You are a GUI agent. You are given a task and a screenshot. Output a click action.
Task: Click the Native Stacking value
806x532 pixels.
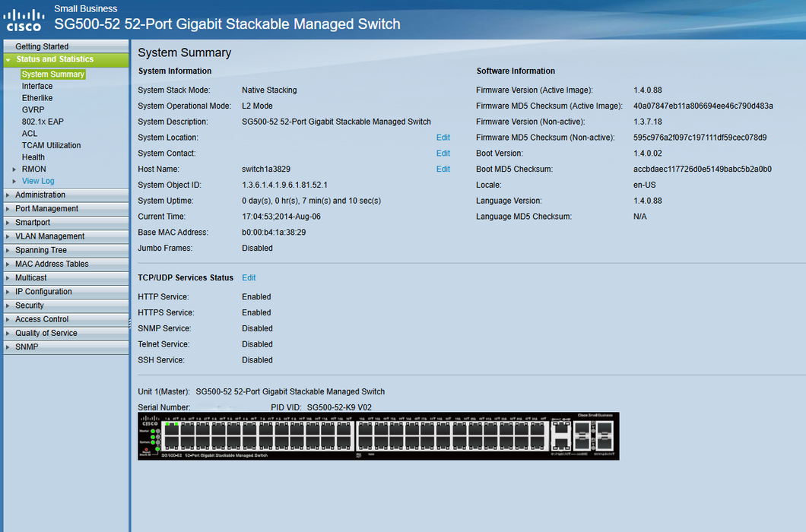pos(269,90)
